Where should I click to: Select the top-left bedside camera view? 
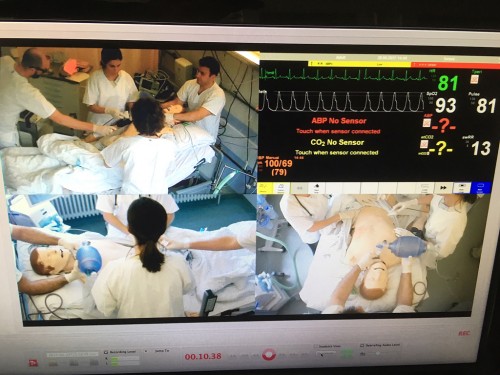tap(130, 121)
